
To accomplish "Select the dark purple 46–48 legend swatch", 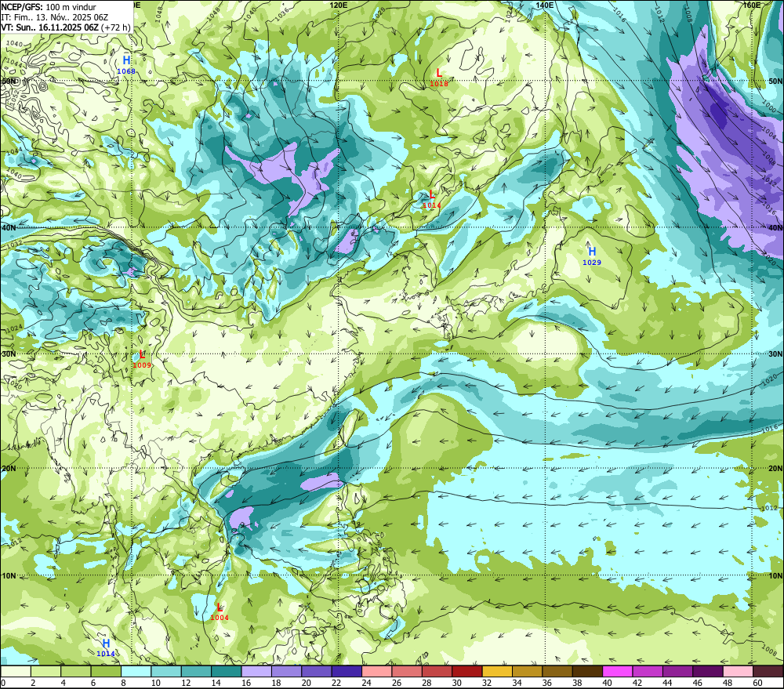I will tap(707, 671).
